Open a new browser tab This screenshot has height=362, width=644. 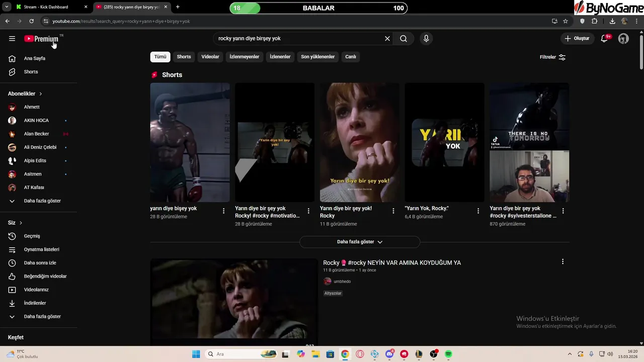point(178,7)
